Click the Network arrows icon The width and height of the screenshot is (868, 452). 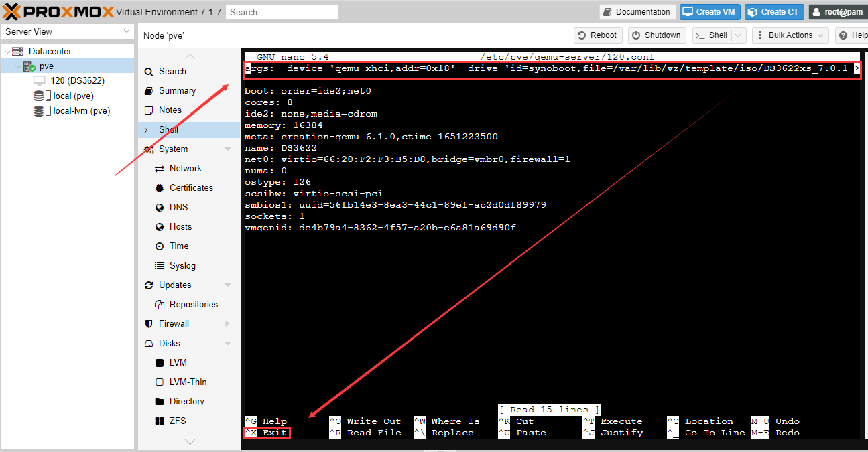160,168
